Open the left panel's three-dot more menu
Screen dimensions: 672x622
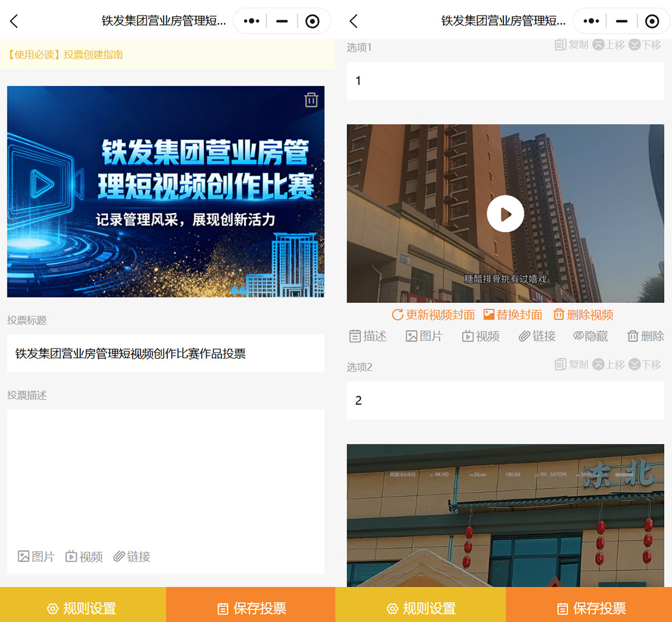tap(251, 21)
